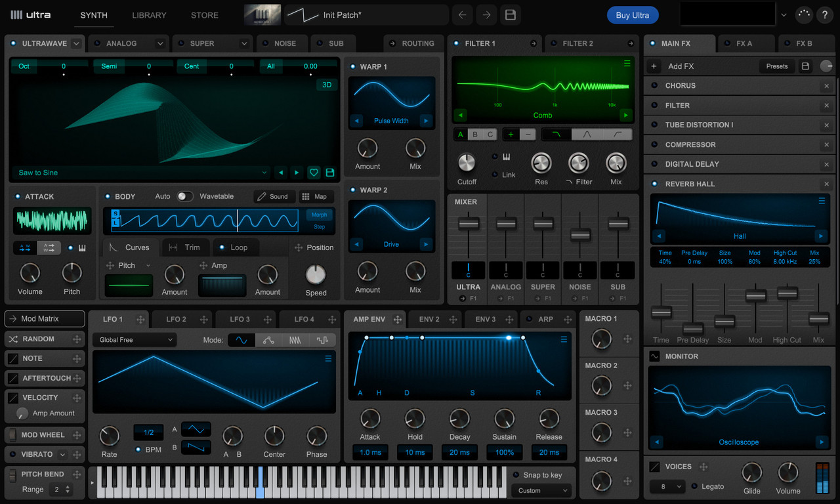Next monitor view after Oscilloscope
The image size is (840, 504).
coord(822,442)
